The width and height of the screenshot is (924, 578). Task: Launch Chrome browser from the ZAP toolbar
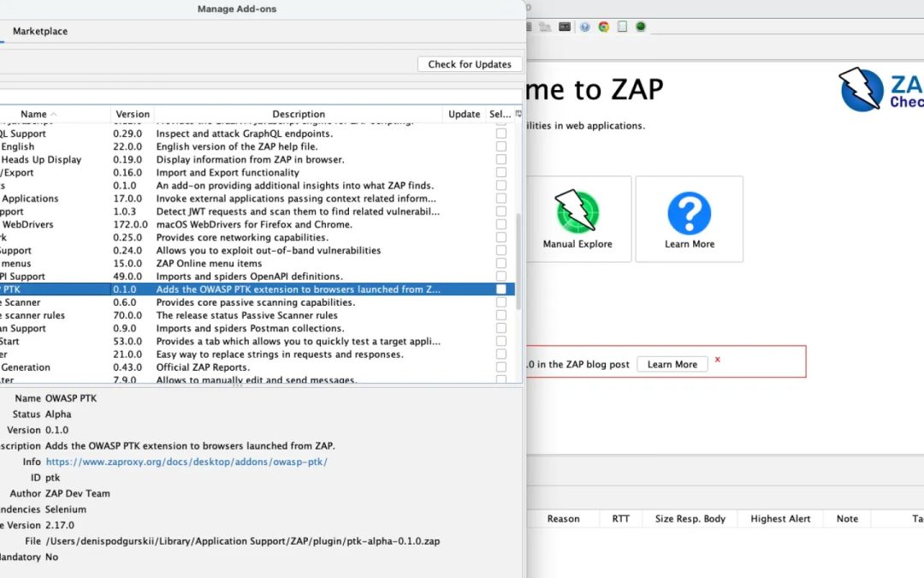pyautogui.click(x=602, y=27)
